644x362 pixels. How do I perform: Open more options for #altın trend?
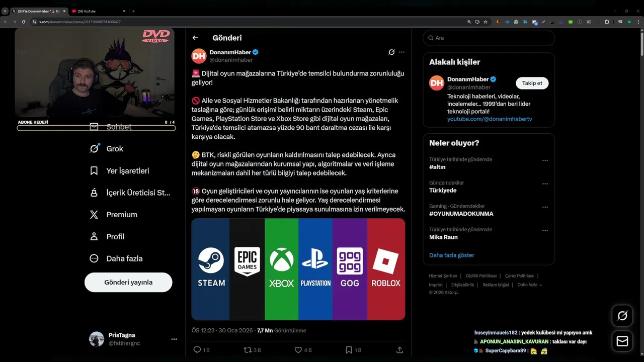545,160
